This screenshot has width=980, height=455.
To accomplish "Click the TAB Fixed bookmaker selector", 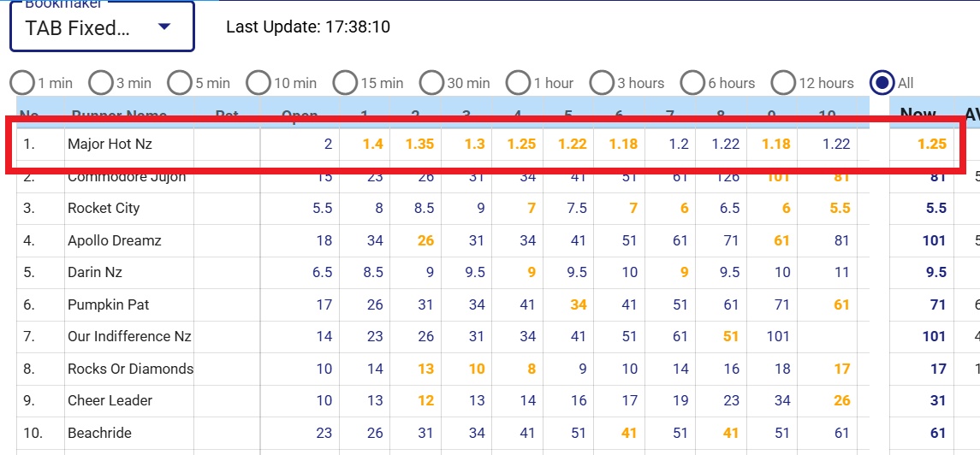I will [77, 27].
